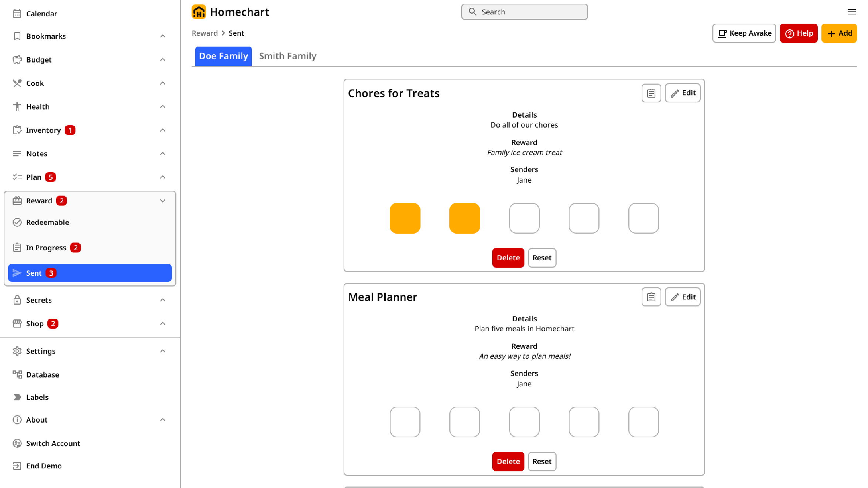Delete the Chores for Treats card

tap(508, 258)
